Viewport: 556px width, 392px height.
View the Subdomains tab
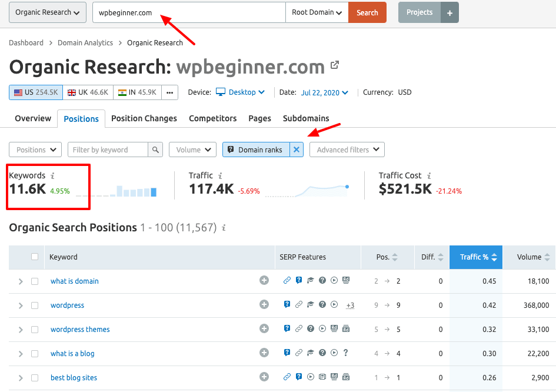306,118
